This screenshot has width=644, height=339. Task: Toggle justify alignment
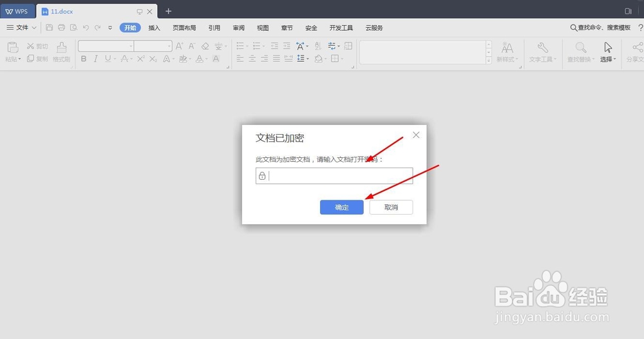pos(276,59)
